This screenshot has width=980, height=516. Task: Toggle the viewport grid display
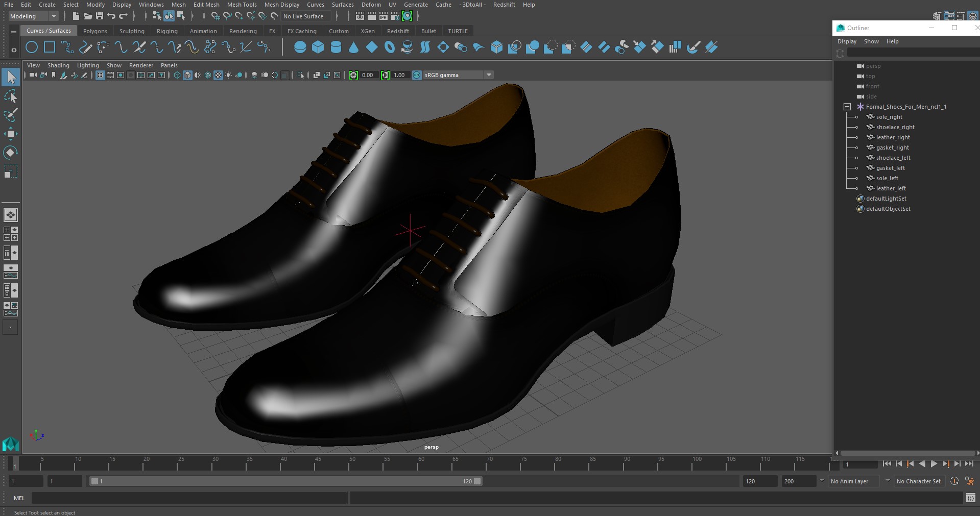coord(100,75)
